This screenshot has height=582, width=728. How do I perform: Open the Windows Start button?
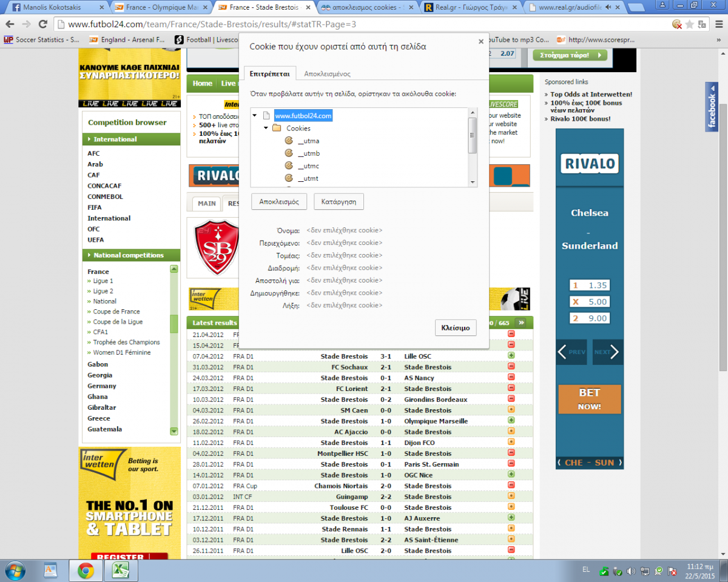click(14, 570)
